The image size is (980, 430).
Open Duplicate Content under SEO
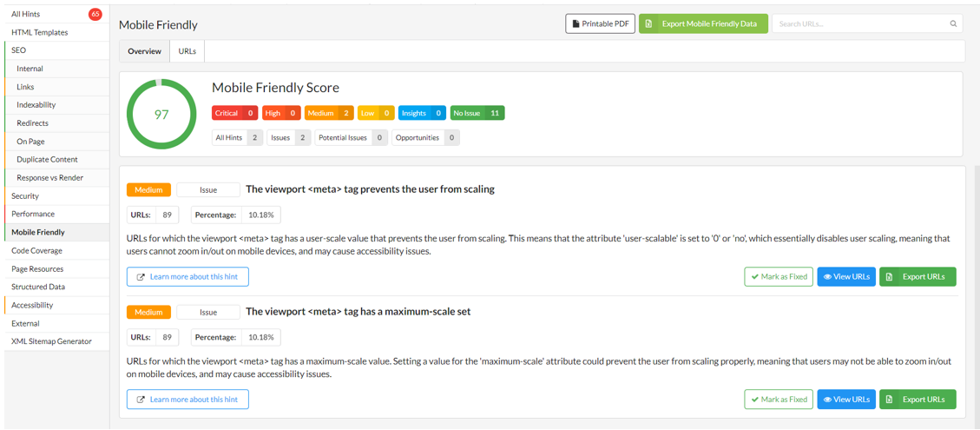47,160
